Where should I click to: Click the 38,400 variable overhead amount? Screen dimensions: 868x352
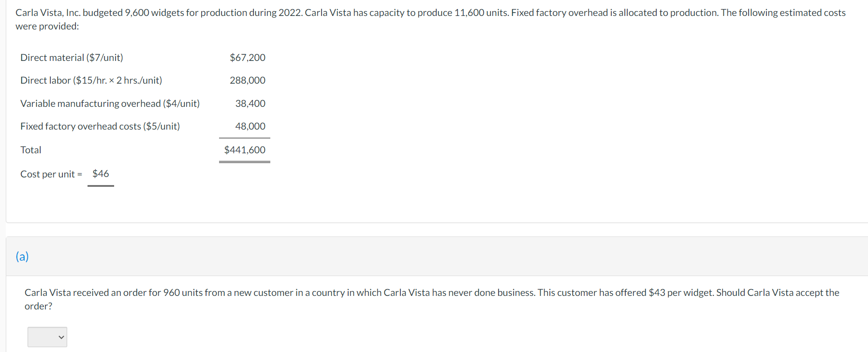pos(250,103)
